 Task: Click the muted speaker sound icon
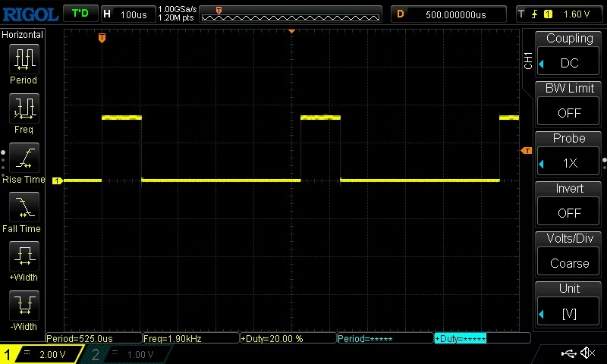[x=587, y=353]
